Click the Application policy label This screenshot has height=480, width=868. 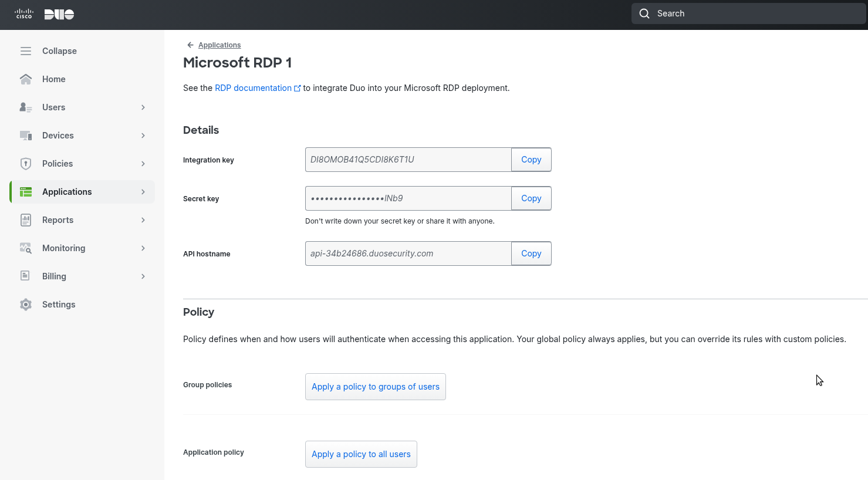coord(214,452)
